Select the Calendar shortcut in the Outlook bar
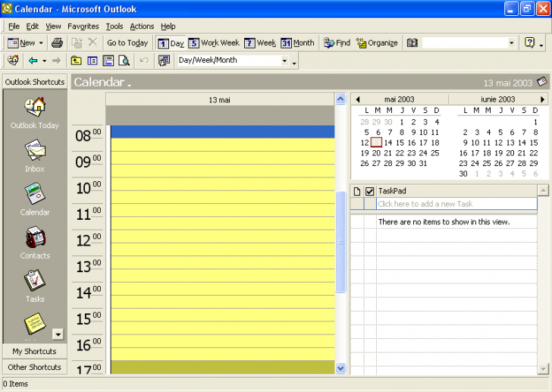Viewport: 552px width, 392px height. [x=35, y=199]
